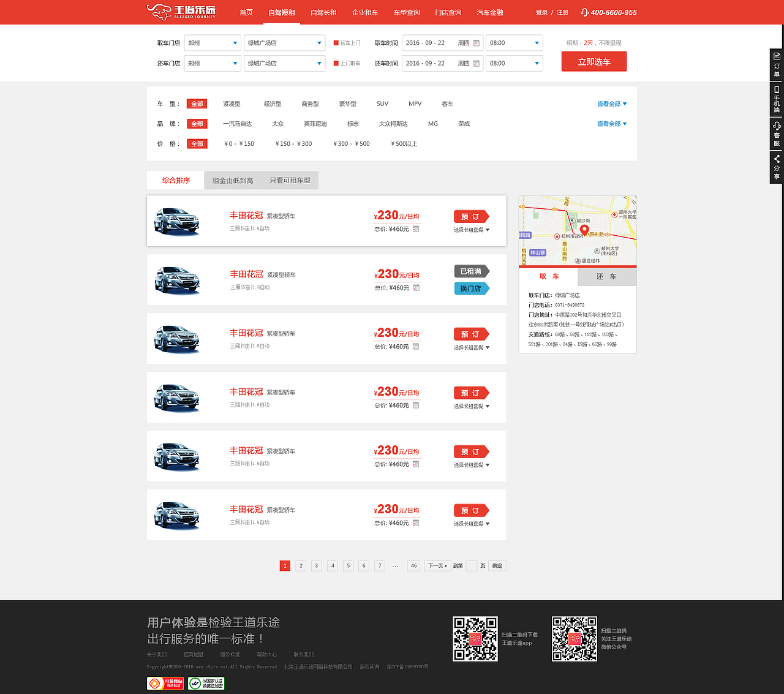Open calendar icon for 取车时间 date
The height and width of the screenshot is (694, 784).
tap(477, 43)
